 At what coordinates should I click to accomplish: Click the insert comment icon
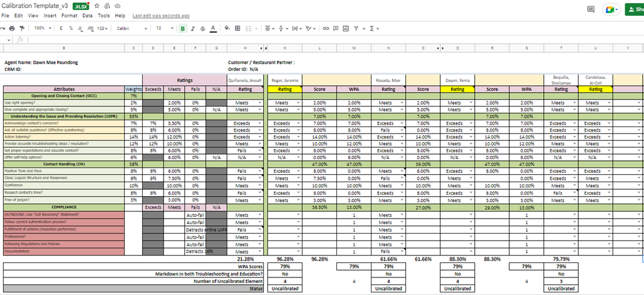click(336, 28)
